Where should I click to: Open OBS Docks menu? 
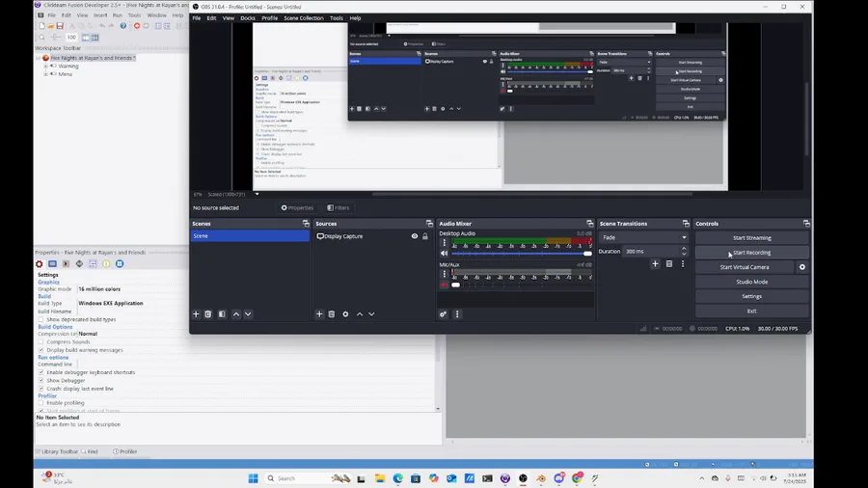point(248,18)
